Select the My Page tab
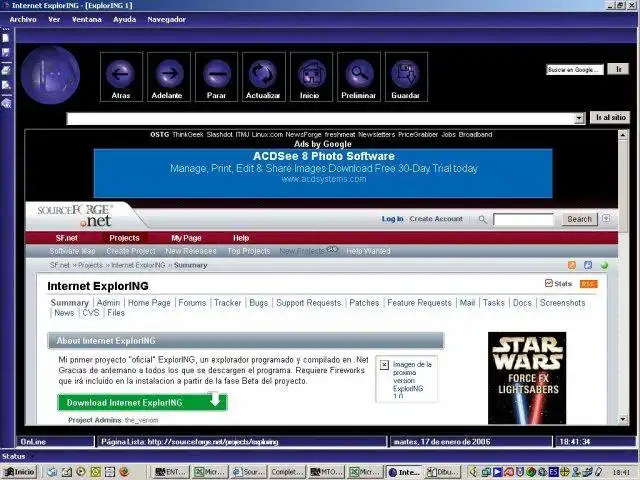This screenshot has width=640, height=480. click(x=186, y=238)
